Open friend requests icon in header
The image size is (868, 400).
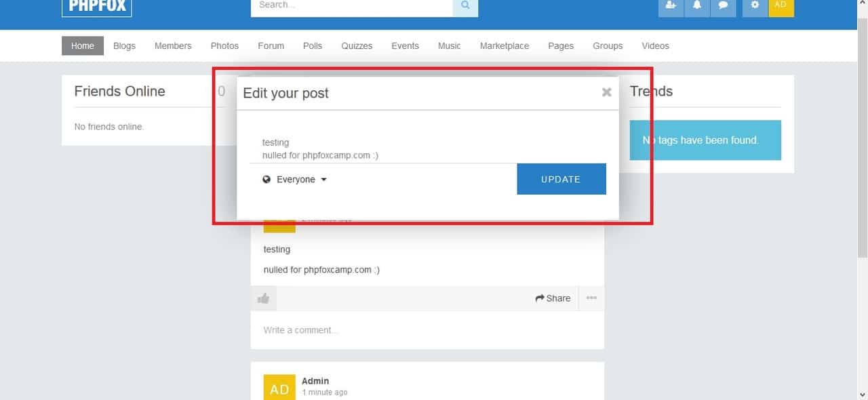pyautogui.click(x=671, y=7)
